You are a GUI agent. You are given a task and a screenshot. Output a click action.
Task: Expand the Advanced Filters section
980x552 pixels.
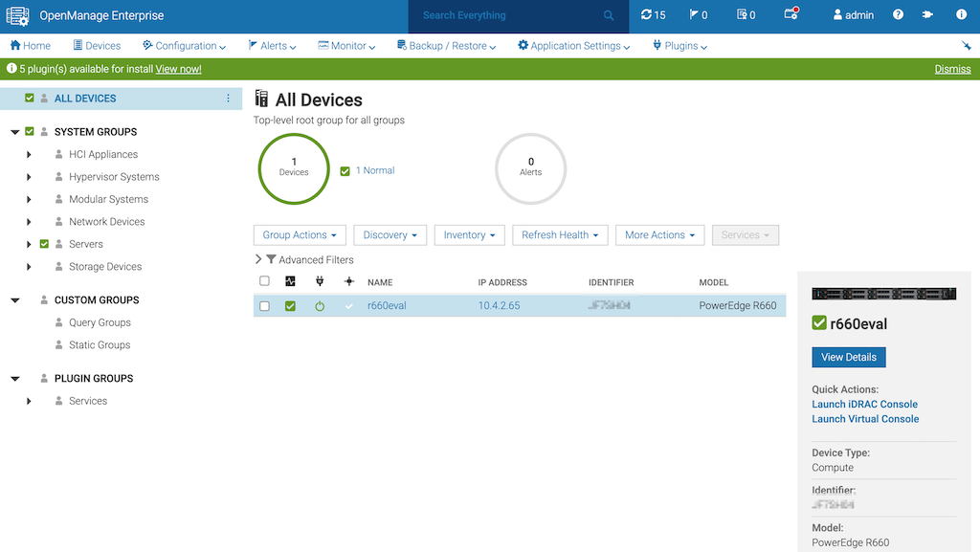coord(258,259)
